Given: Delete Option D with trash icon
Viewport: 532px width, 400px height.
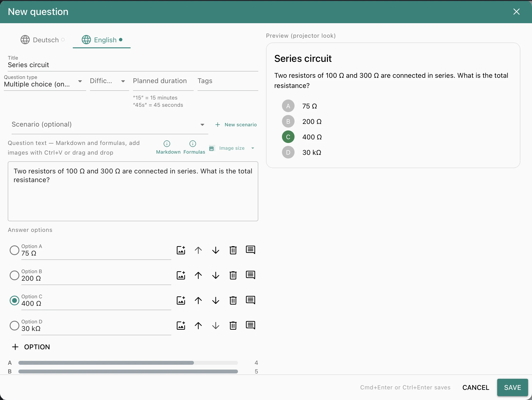Looking at the screenshot, I should [x=233, y=326].
